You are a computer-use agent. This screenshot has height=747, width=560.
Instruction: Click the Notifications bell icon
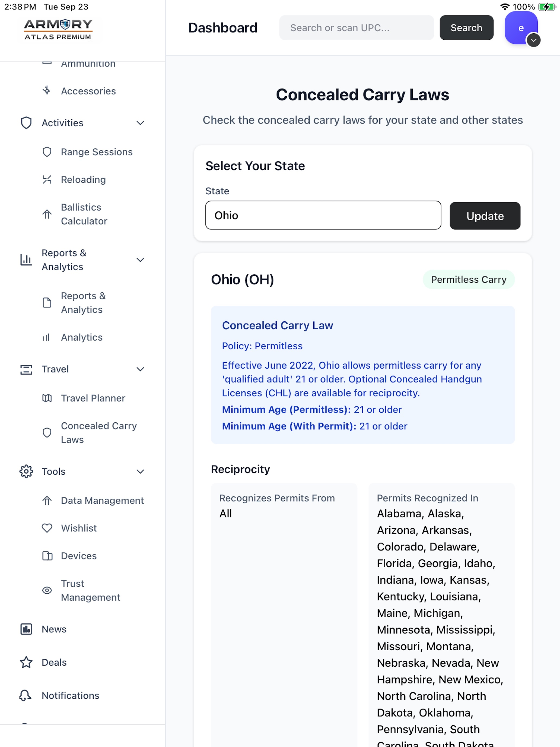(26, 695)
